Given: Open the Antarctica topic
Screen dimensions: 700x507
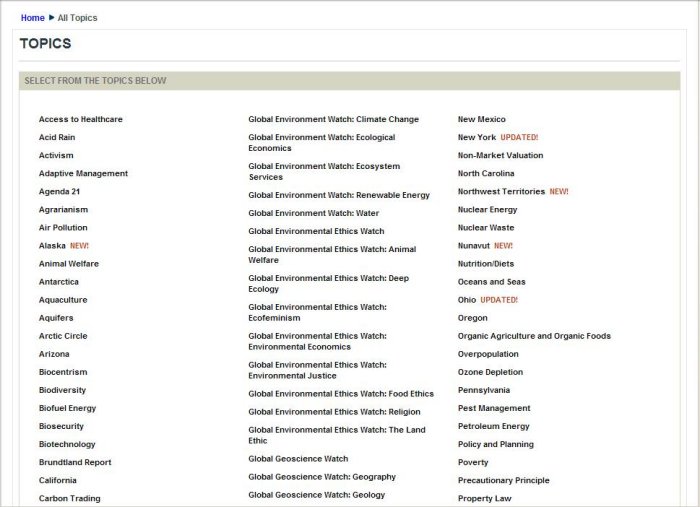Looking at the screenshot, I should click(x=58, y=282).
